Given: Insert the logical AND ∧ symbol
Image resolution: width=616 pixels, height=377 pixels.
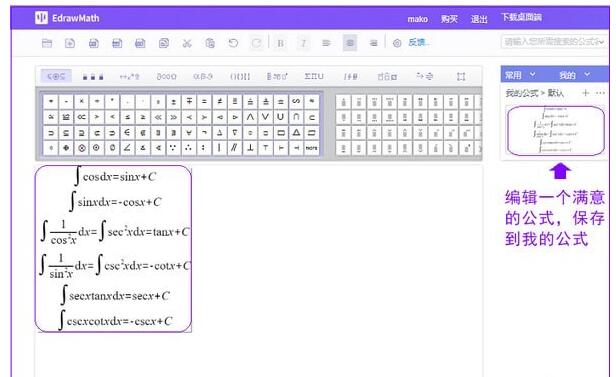Looking at the screenshot, I should 250,117.
